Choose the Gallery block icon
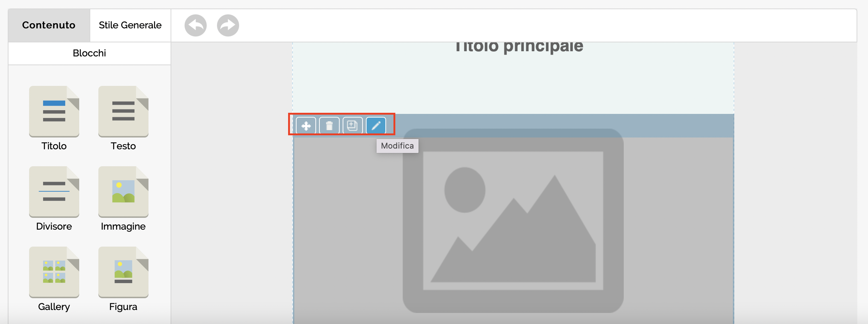Screen dimensions: 868x324 [54, 272]
